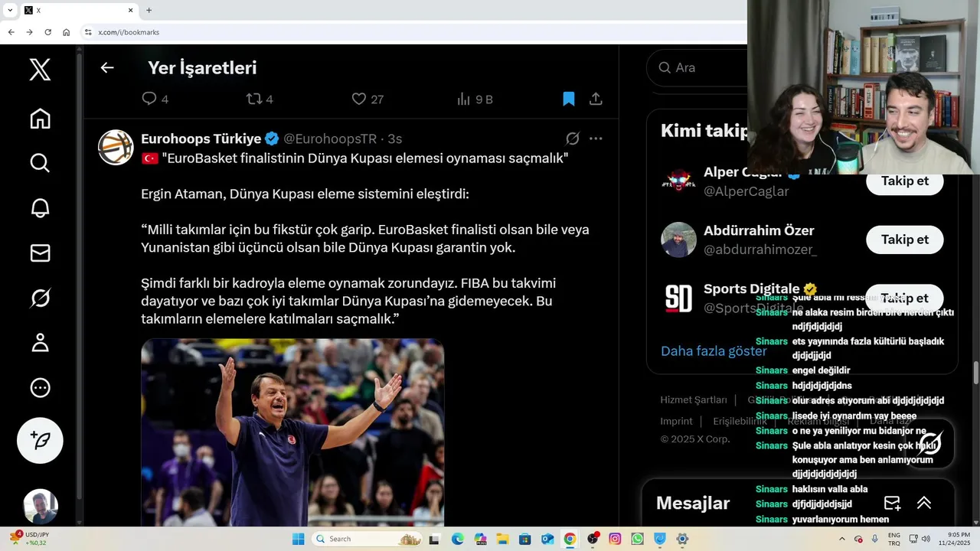This screenshot has height=551, width=980.
Task: Click the compose post button
Action: coord(40,440)
